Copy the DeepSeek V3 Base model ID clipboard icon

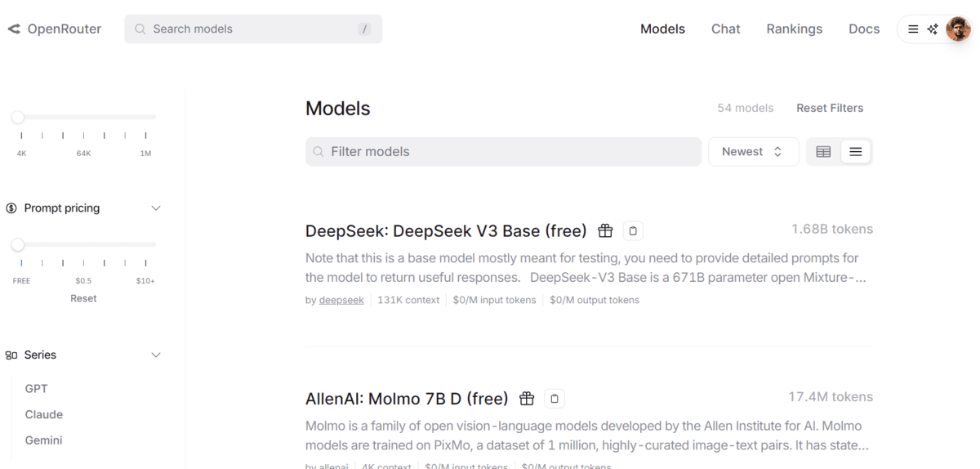(x=633, y=231)
